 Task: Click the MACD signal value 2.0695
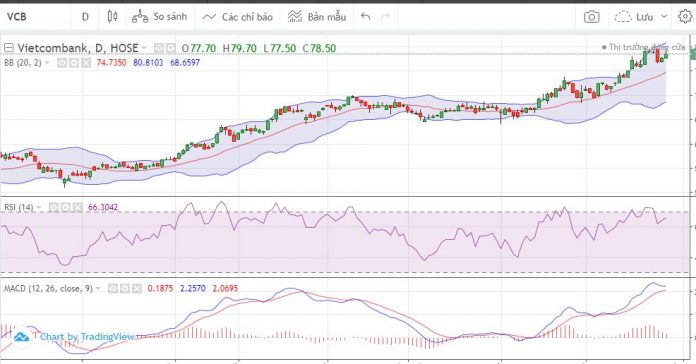(x=225, y=289)
